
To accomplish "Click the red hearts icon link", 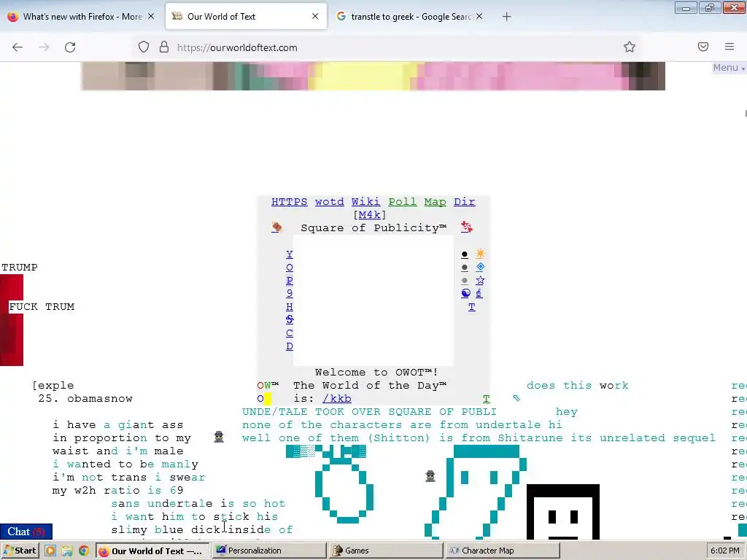I will point(467,227).
